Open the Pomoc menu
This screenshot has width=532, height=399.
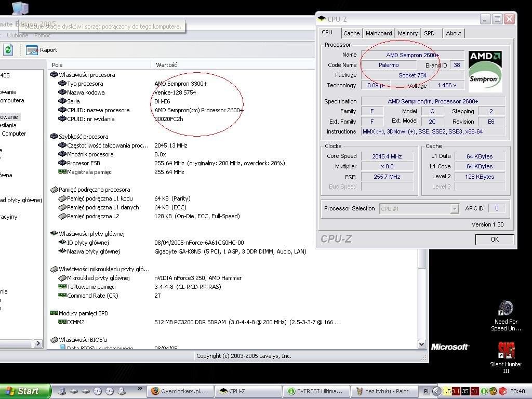[42, 35]
